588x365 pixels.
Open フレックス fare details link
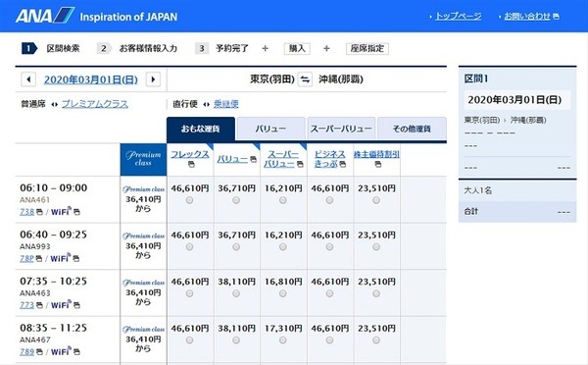[x=190, y=154]
